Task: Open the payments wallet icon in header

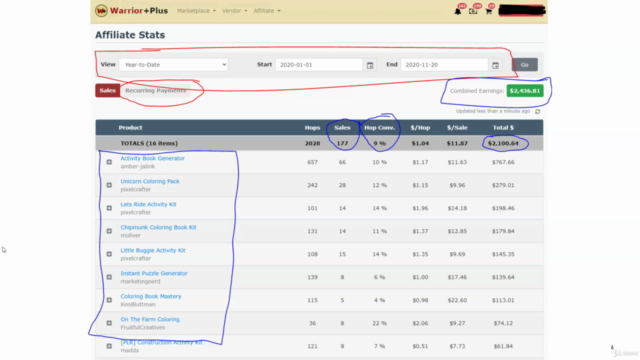Action: (473, 11)
